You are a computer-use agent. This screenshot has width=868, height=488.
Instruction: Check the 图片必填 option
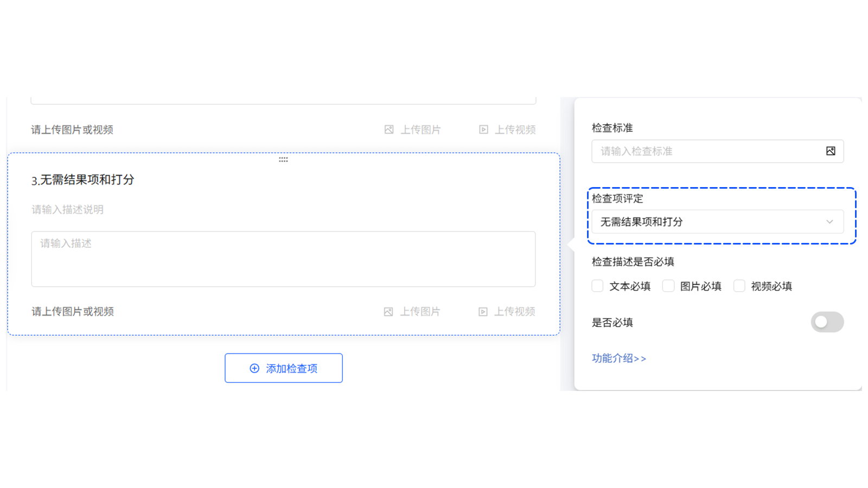[x=668, y=286]
